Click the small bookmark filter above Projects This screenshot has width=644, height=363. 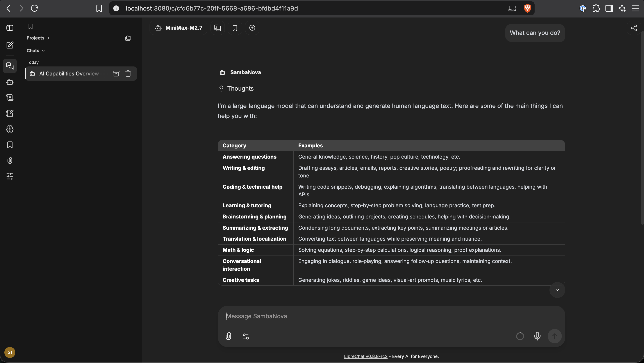pos(30,26)
